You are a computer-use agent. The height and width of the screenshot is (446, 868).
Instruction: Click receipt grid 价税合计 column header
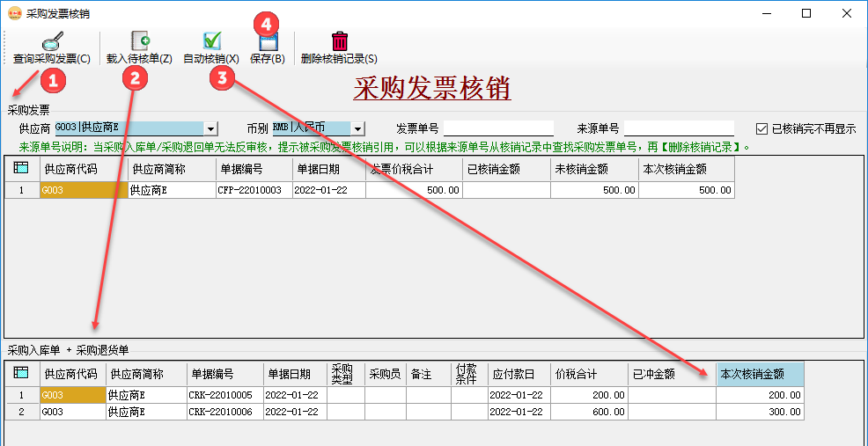[589, 374]
